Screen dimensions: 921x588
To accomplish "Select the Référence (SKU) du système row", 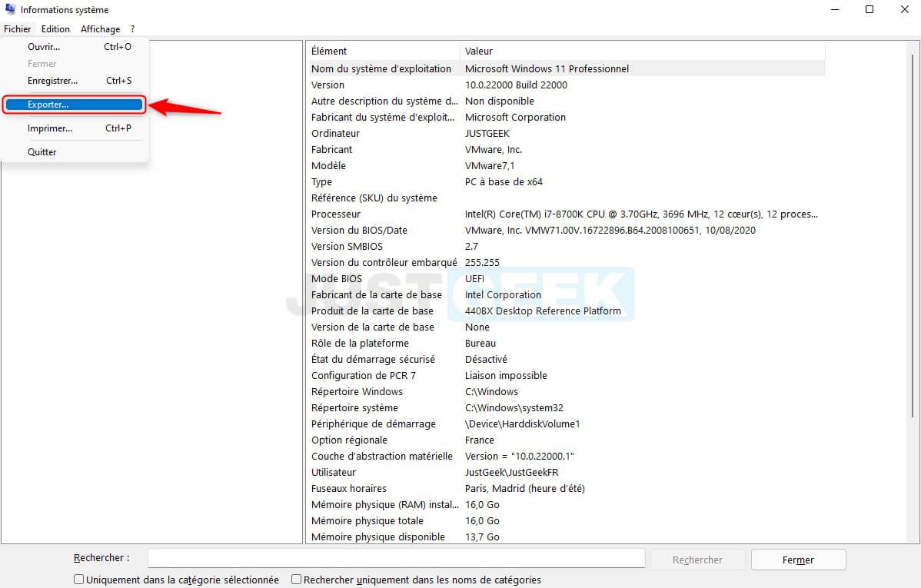I will coord(566,198).
